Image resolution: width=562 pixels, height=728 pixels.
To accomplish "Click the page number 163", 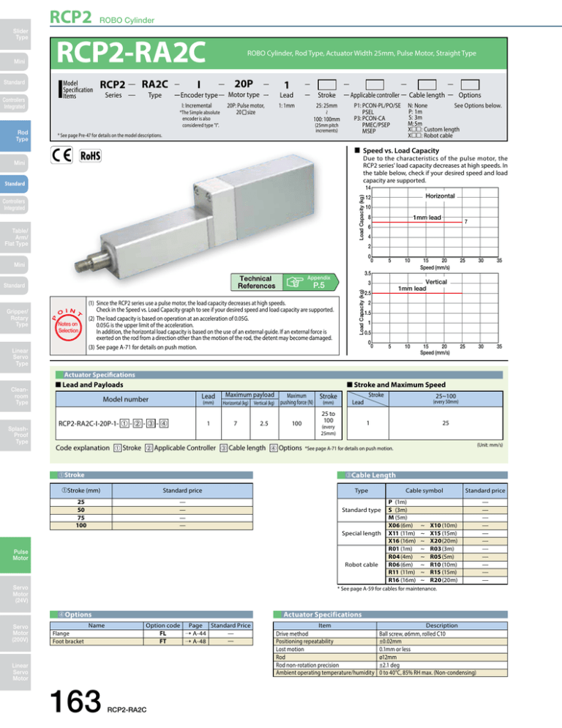I will 75,702.
